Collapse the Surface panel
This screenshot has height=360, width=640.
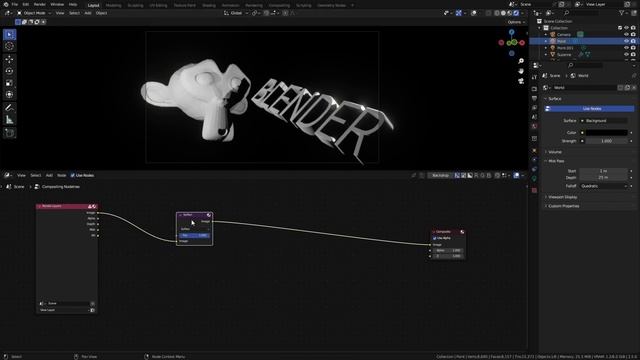pos(554,99)
